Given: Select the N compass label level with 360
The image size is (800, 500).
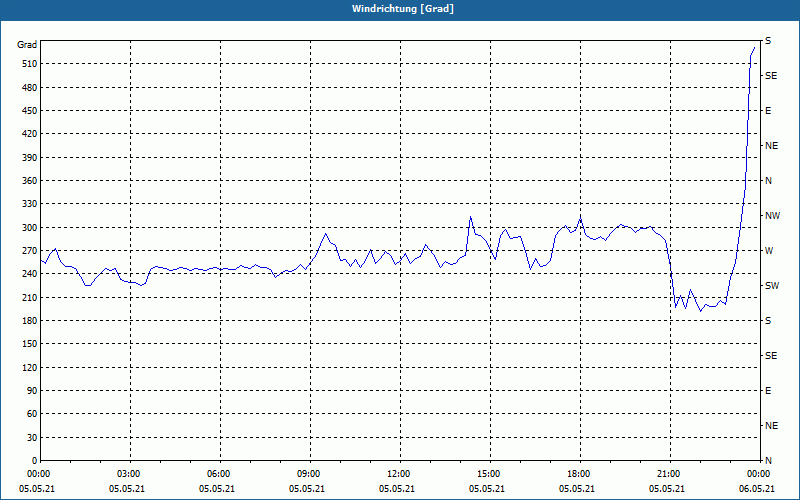Looking at the screenshot, I should pos(768,181).
